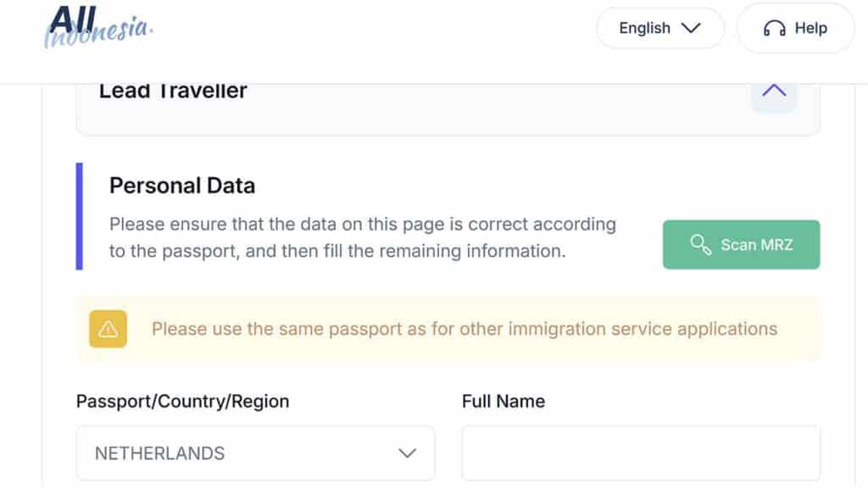
Task: Focus the Full Name input field
Action: pos(641,453)
